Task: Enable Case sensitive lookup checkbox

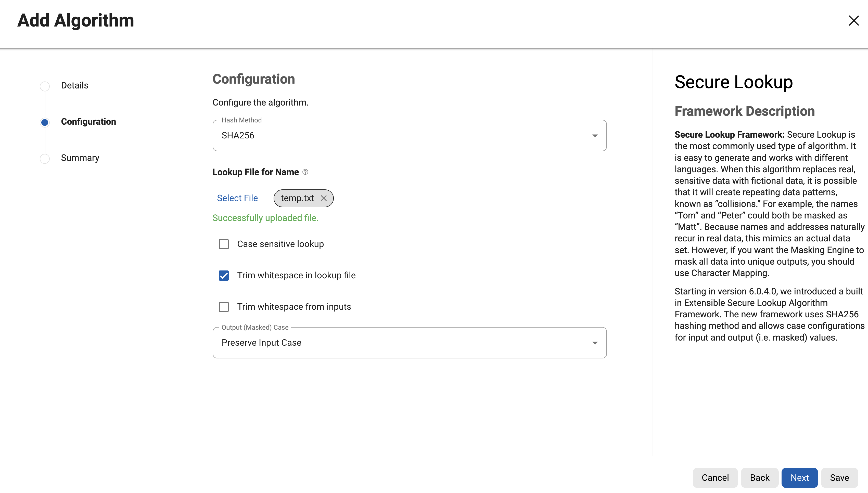Action: coord(224,244)
